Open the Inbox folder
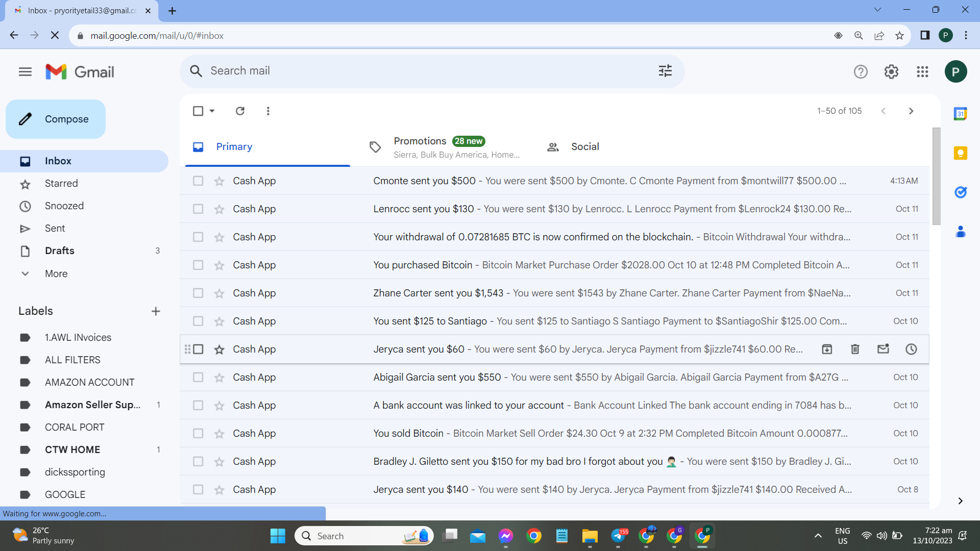Viewport: 980px width, 551px height. [84, 161]
